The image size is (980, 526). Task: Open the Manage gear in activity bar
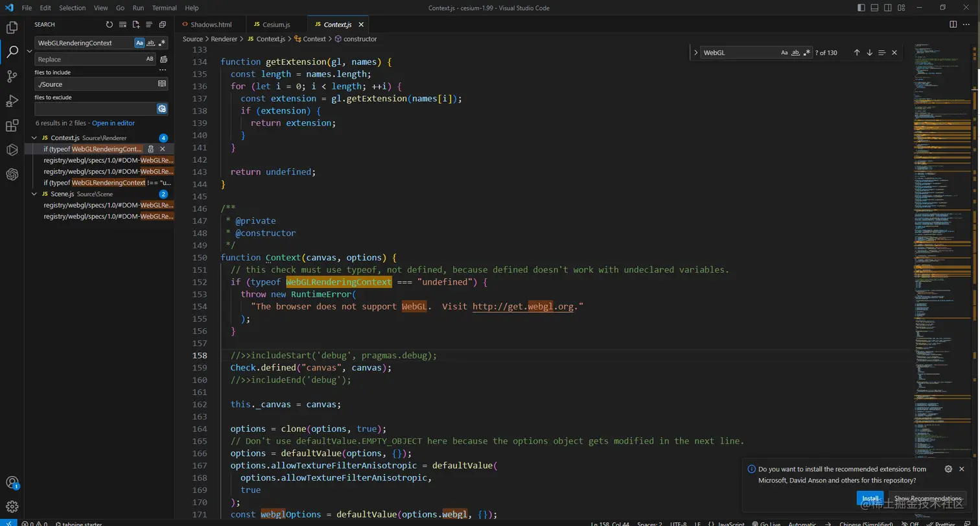12,507
